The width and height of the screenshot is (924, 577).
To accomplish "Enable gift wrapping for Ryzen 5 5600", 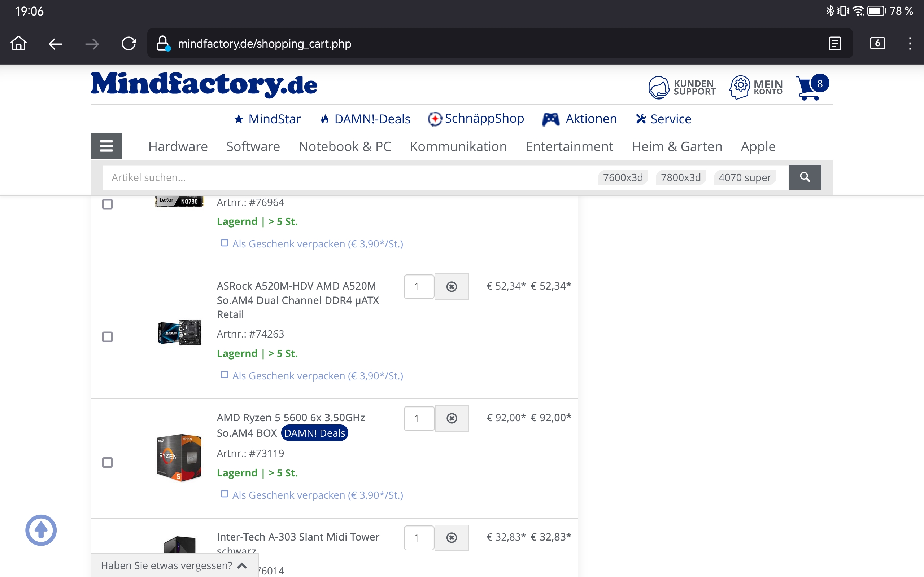I will 225,494.
